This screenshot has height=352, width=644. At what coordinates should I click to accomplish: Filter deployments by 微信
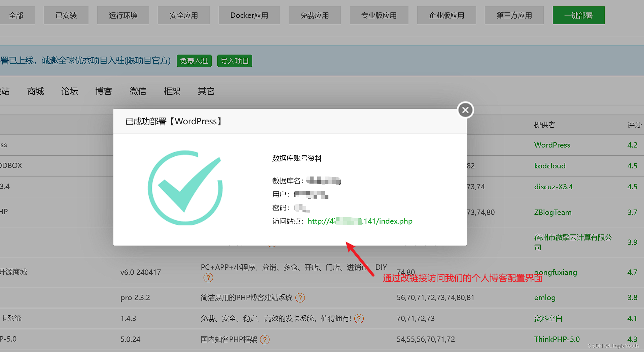(138, 91)
